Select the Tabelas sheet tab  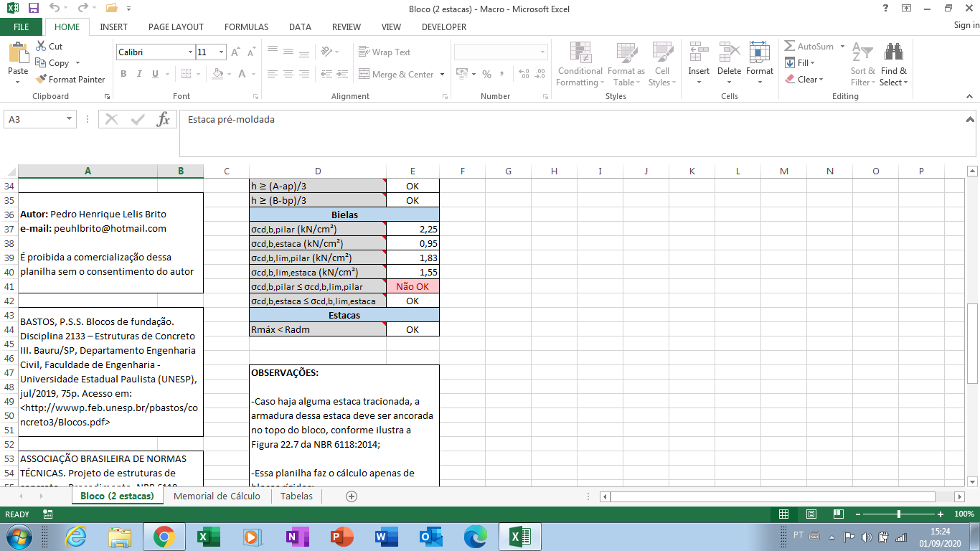point(296,496)
